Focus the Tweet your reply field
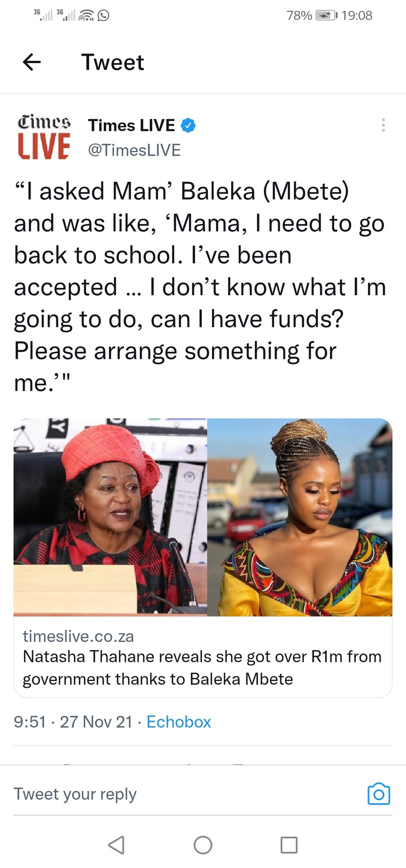 [186, 794]
